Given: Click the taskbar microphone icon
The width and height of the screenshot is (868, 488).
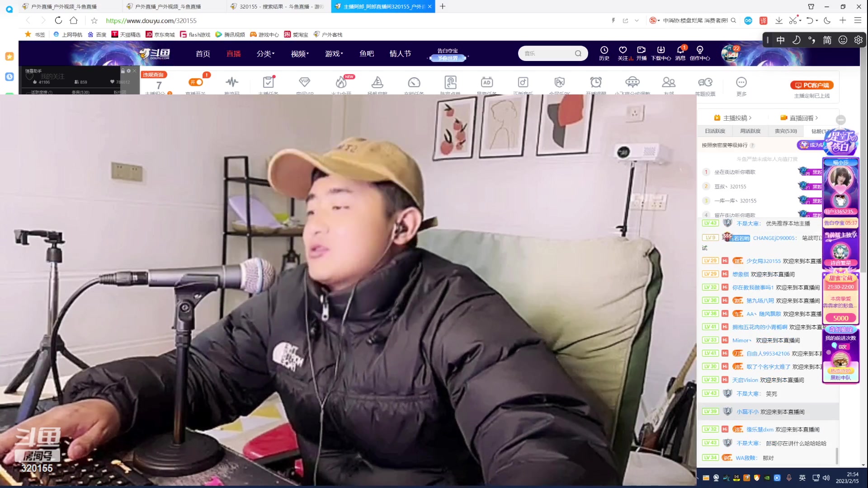Looking at the screenshot, I should [789, 478].
